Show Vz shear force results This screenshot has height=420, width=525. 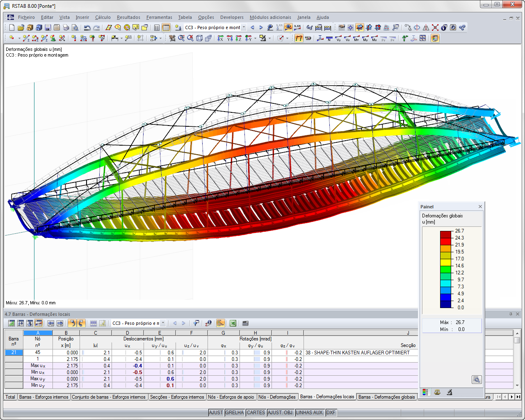click(347, 38)
